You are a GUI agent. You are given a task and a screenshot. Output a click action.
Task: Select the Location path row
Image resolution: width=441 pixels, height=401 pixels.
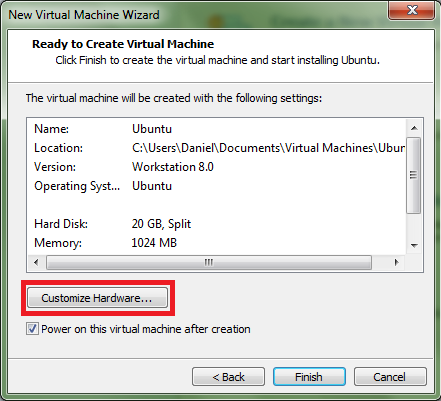click(217, 148)
